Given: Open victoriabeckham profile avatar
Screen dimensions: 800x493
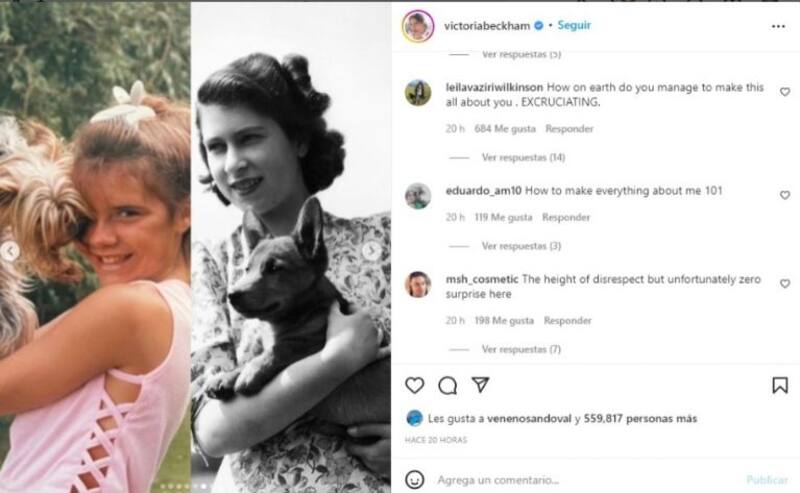Looking at the screenshot, I should 418,25.
